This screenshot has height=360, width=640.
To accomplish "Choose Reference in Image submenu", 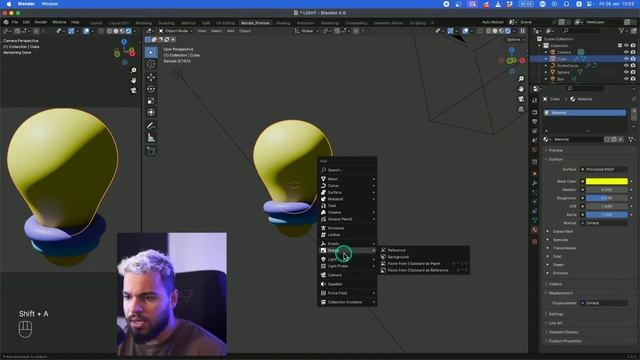I will tap(424, 250).
